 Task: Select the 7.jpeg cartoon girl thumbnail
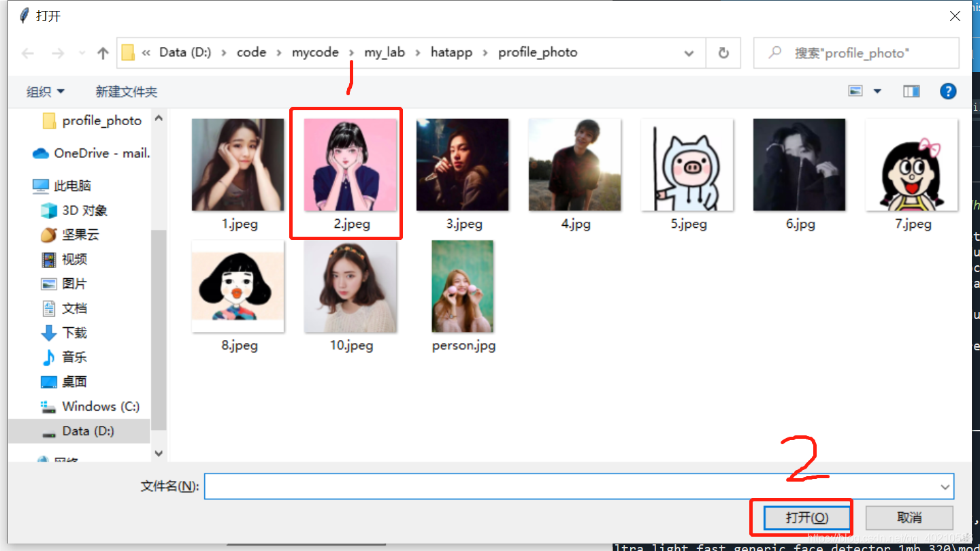pos(912,165)
